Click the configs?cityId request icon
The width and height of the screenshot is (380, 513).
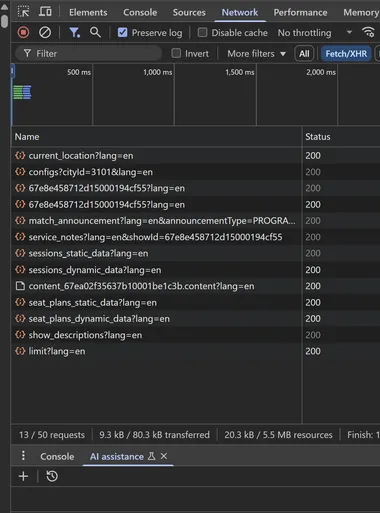pyautogui.click(x=20, y=172)
